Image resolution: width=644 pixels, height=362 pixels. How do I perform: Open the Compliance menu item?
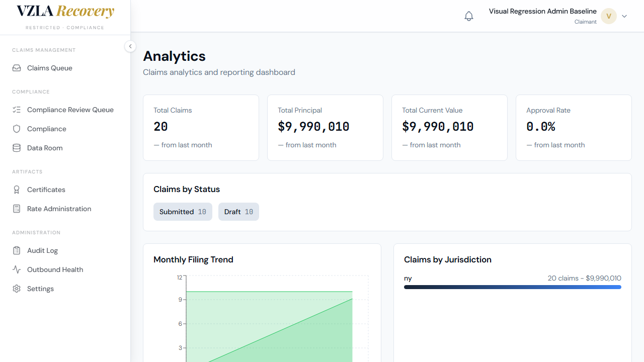click(x=65, y=129)
